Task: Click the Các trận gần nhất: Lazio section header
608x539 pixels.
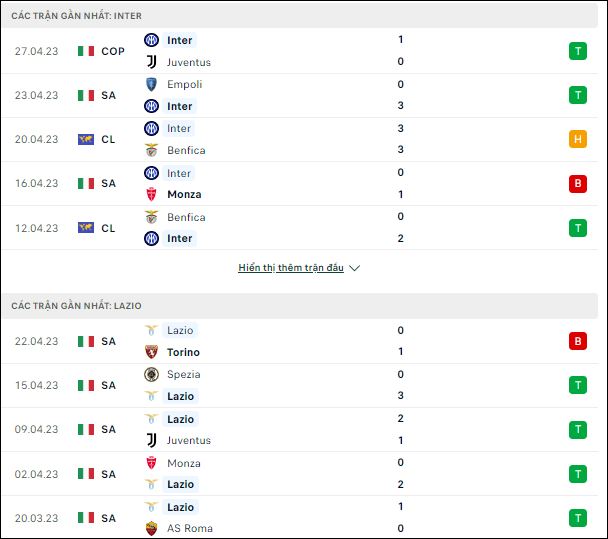Action: click(x=299, y=306)
